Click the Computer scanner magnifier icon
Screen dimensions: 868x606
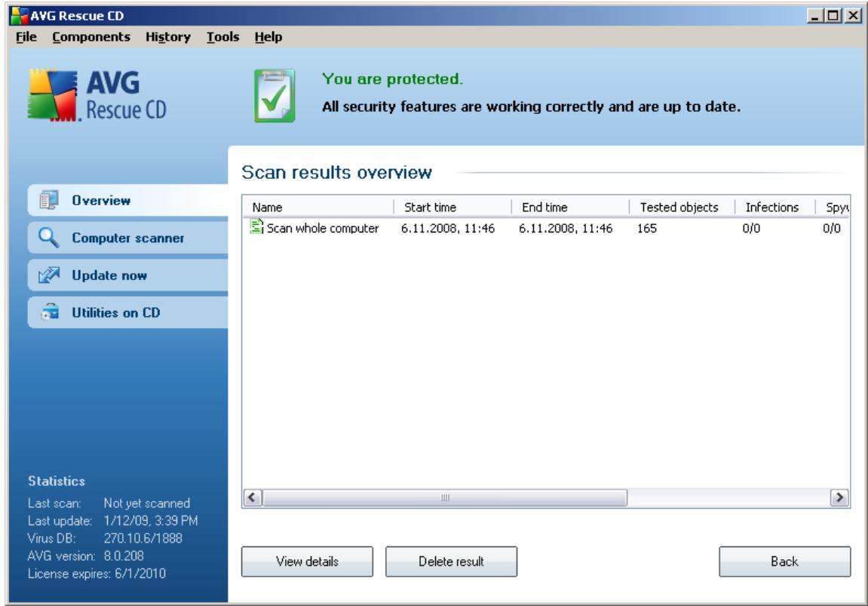49,238
